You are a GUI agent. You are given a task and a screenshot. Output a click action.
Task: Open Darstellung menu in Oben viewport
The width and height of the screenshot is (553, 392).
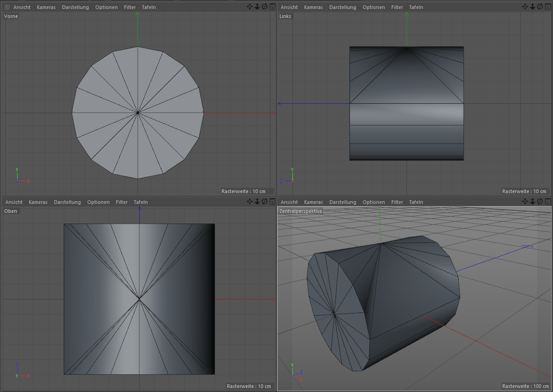pos(67,202)
